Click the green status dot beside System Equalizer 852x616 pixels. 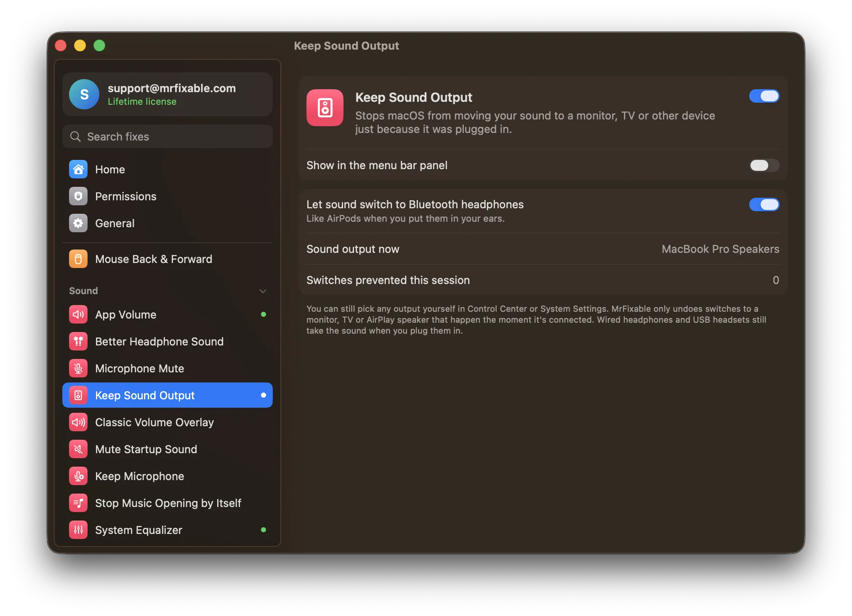pyautogui.click(x=264, y=530)
